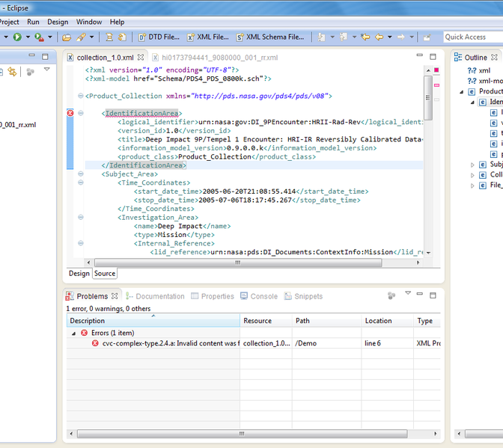Collapse the Subject_Area fold marker
Screen dimensions: 503x448
pyautogui.click(x=81, y=174)
